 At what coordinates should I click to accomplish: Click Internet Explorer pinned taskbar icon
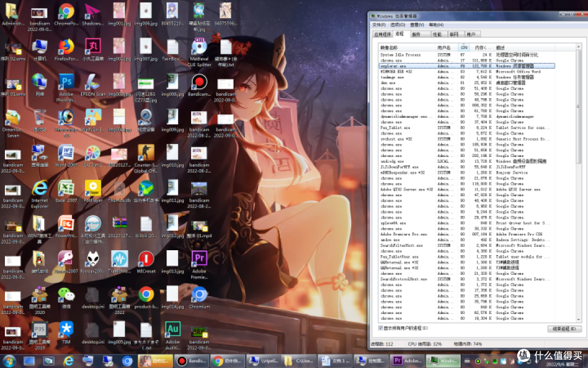[x=68, y=361]
